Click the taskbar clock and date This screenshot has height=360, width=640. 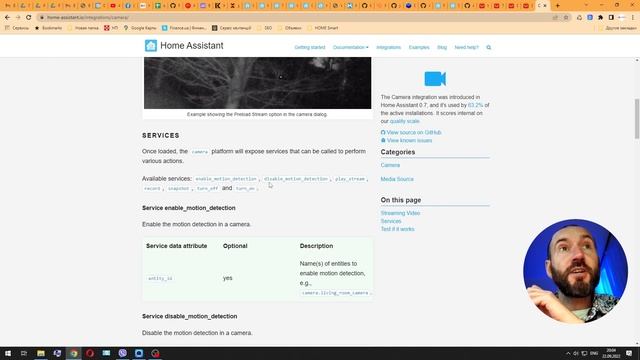coord(611,353)
